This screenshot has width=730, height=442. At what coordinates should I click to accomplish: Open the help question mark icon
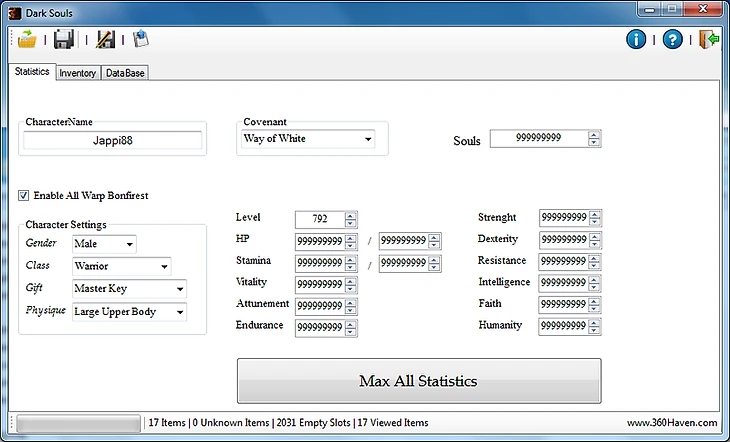673,40
